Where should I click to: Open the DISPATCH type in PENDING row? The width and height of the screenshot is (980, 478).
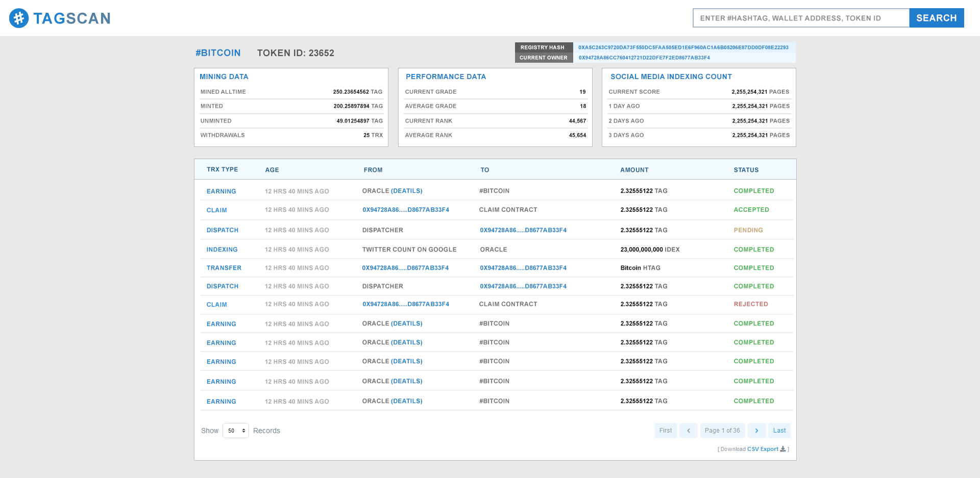223,230
